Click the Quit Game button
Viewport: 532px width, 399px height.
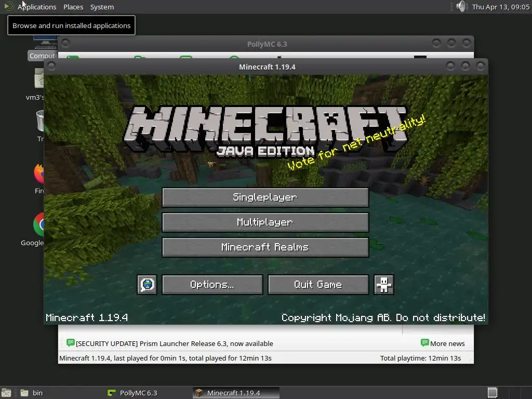pyautogui.click(x=318, y=284)
